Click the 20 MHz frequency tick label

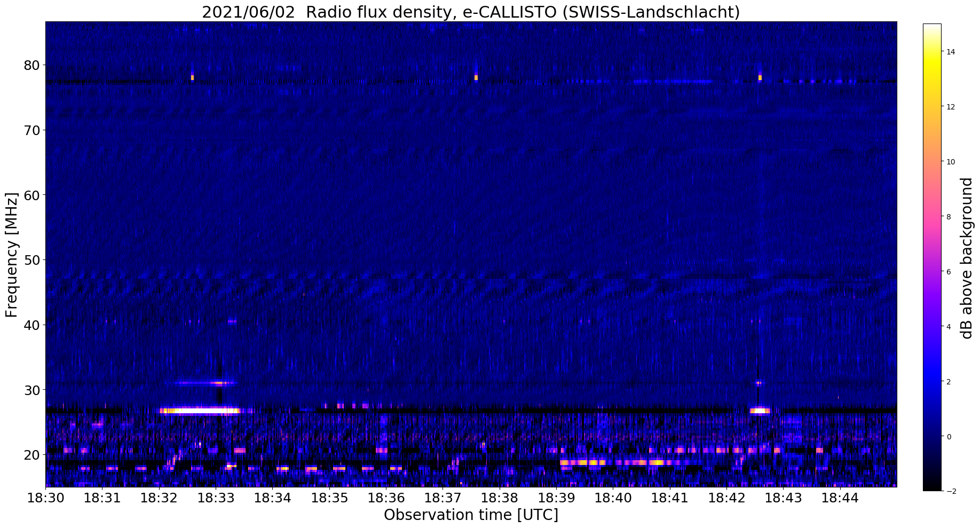click(31, 455)
